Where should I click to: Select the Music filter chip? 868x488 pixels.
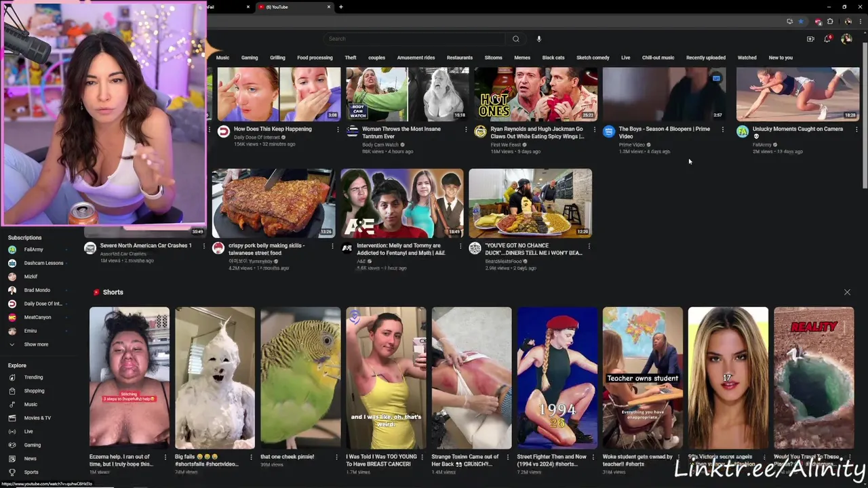click(222, 58)
